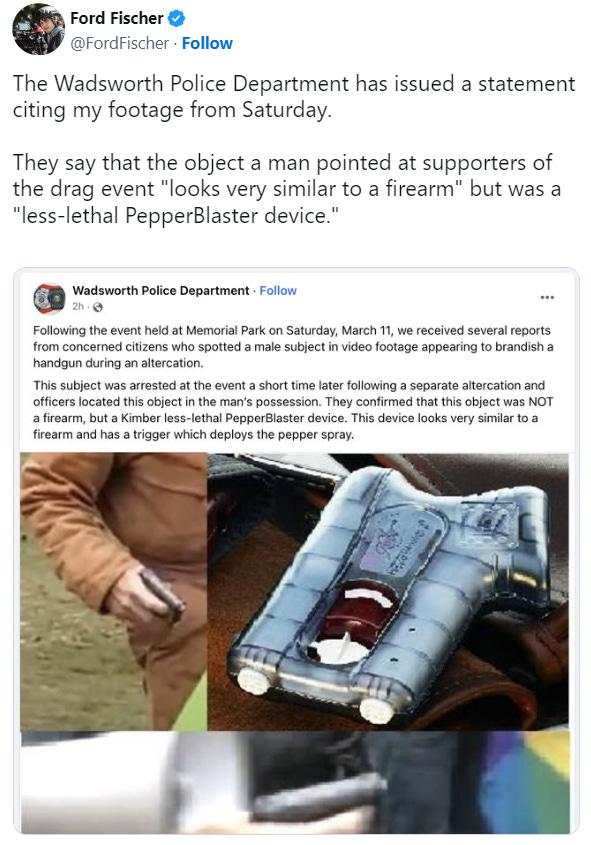Click the @FordFischer handle
Image resolution: width=591 pixels, height=845 pixels.
click(120, 43)
